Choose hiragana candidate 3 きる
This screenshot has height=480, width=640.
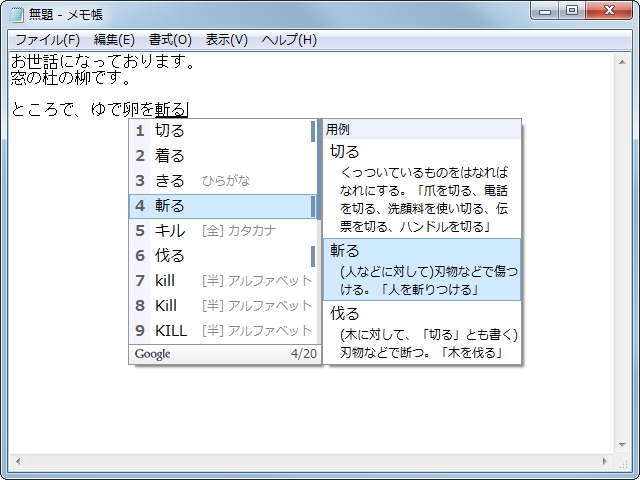223,181
